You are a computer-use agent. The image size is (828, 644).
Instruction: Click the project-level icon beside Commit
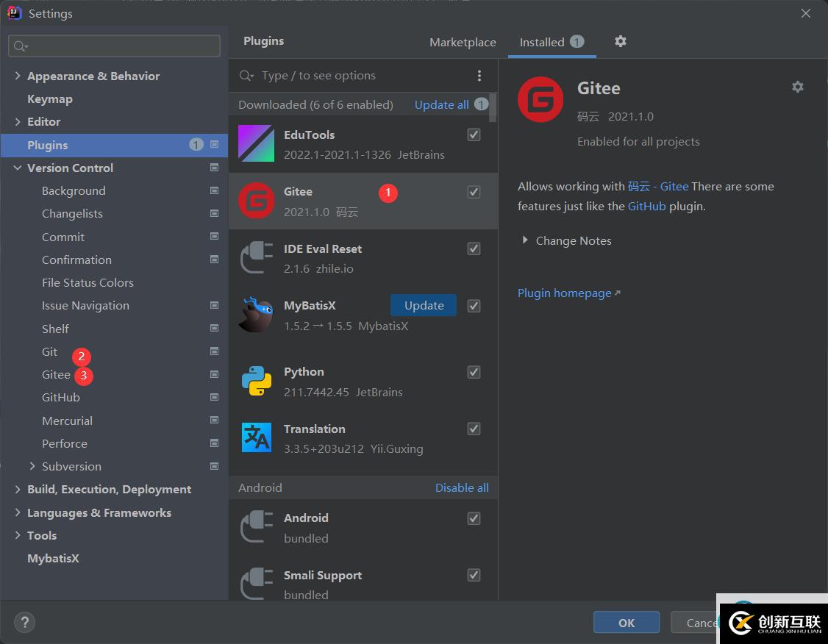pos(215,236)
